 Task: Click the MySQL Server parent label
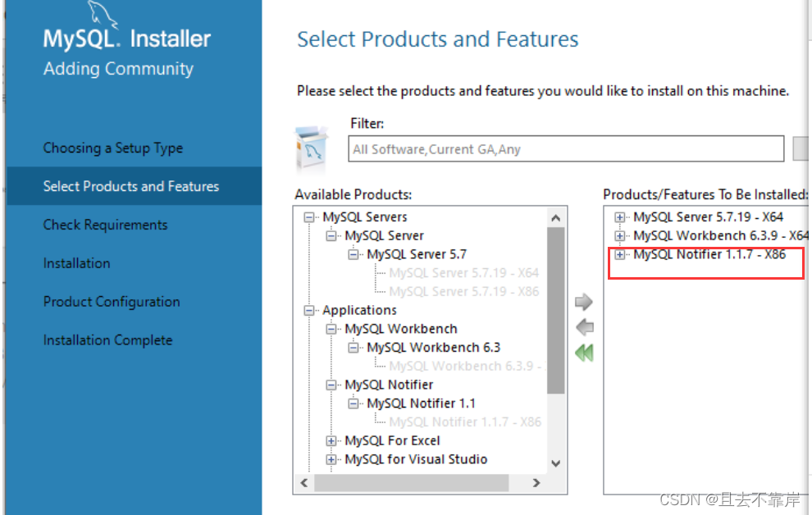(384, 235)
